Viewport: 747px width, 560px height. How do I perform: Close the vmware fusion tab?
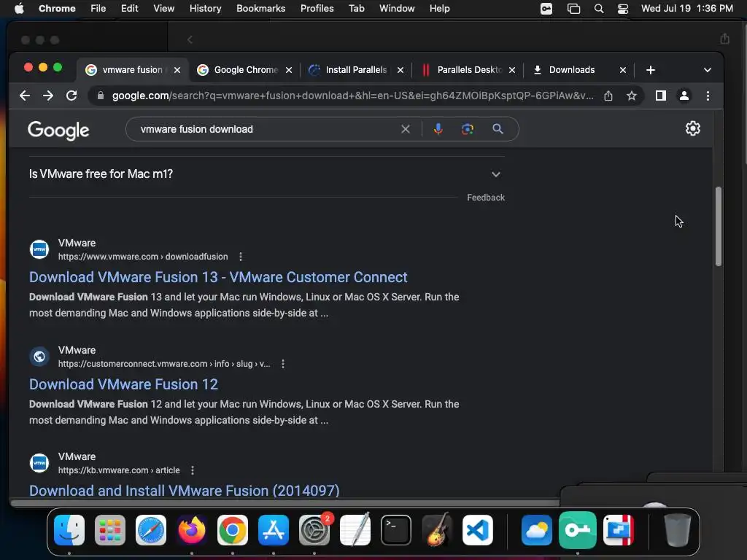click(177, 70)
